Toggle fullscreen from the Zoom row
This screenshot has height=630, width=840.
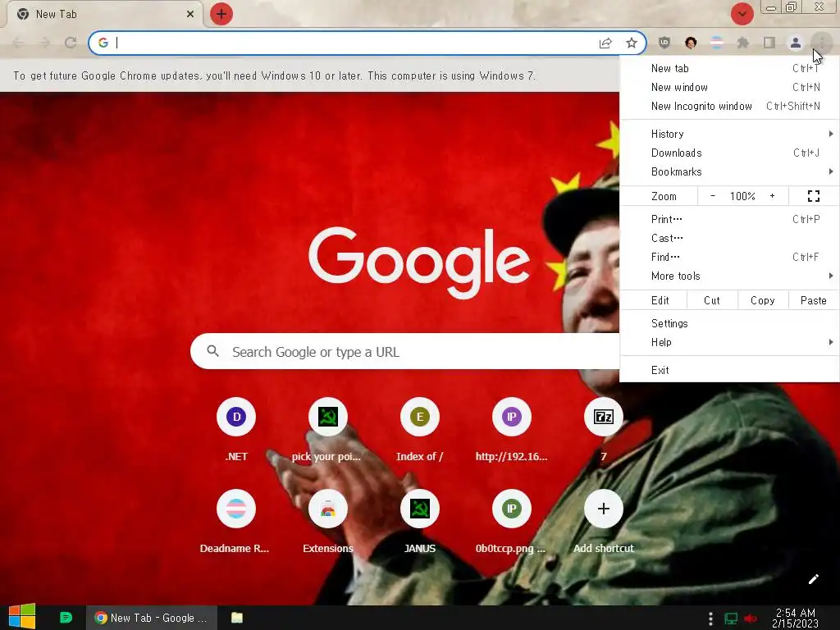(813, 196)
